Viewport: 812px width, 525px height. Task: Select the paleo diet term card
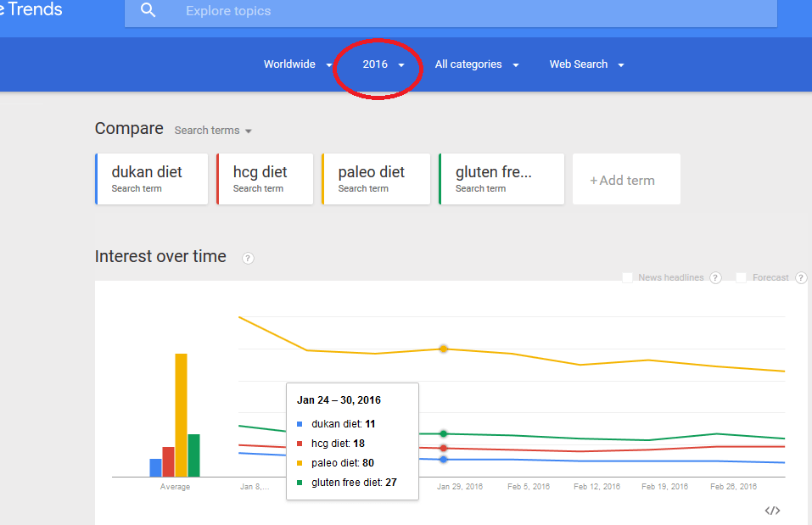[376, 179]
